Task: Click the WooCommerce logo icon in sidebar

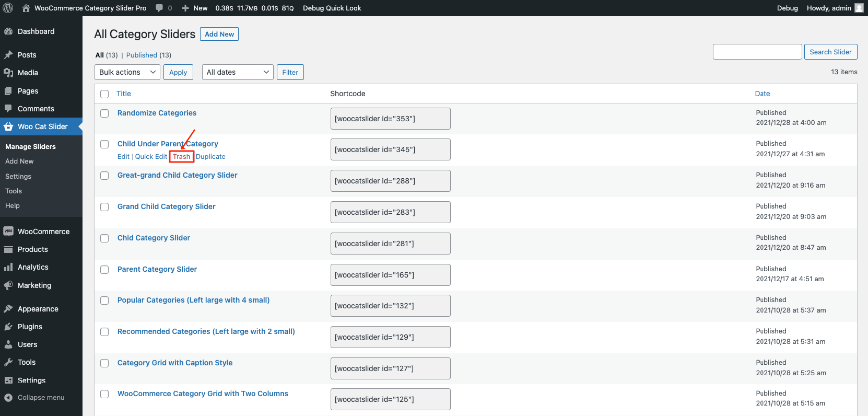Action: [8, 232]
